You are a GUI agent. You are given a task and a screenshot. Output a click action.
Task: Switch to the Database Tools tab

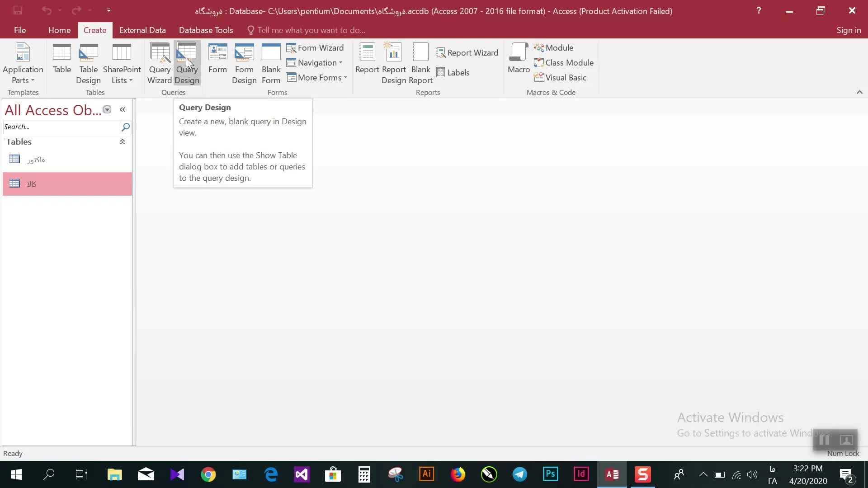206,30
